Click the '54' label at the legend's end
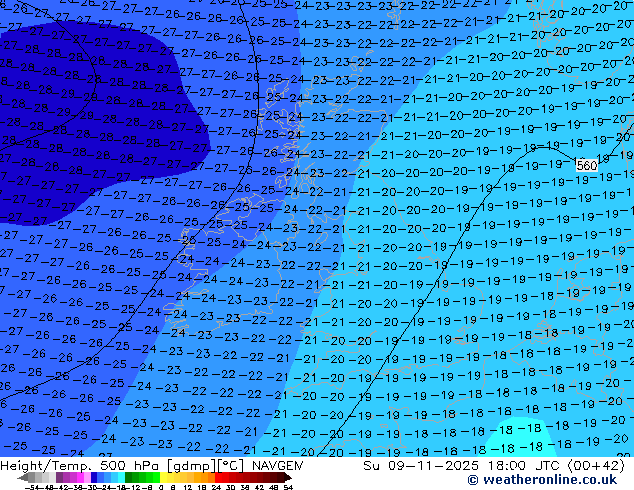The height and width of the screenshot is (490, 634). (288, 488)
